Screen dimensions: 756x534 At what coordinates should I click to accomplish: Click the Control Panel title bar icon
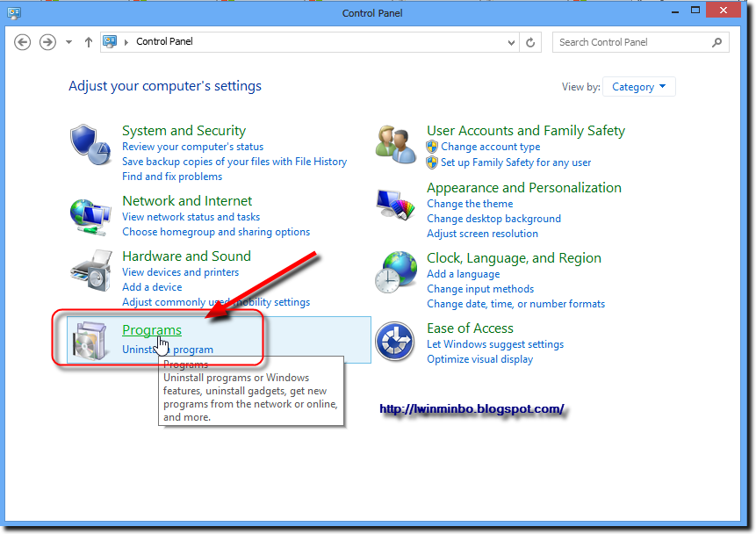[14, 13]
